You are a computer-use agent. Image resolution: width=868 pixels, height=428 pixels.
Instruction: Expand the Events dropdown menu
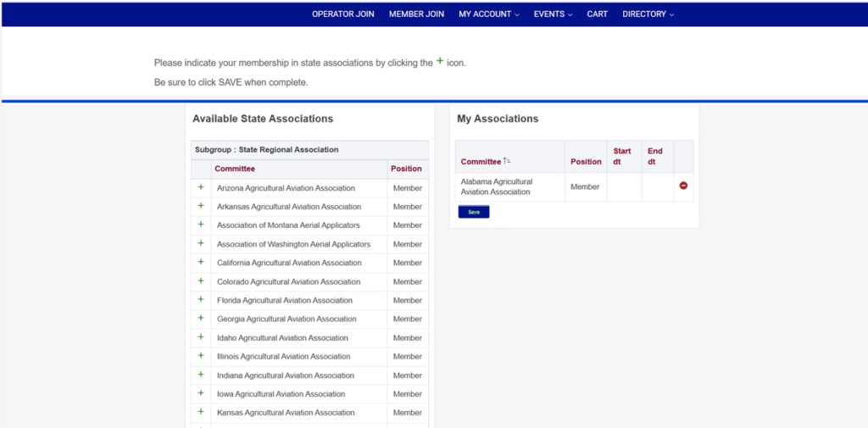pyautogui.click(x=553, y=14)
